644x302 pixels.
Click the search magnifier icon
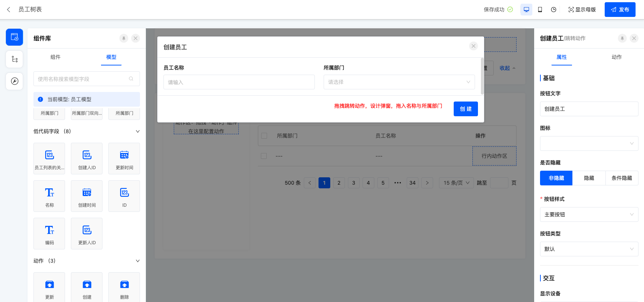tap(131, 79)
